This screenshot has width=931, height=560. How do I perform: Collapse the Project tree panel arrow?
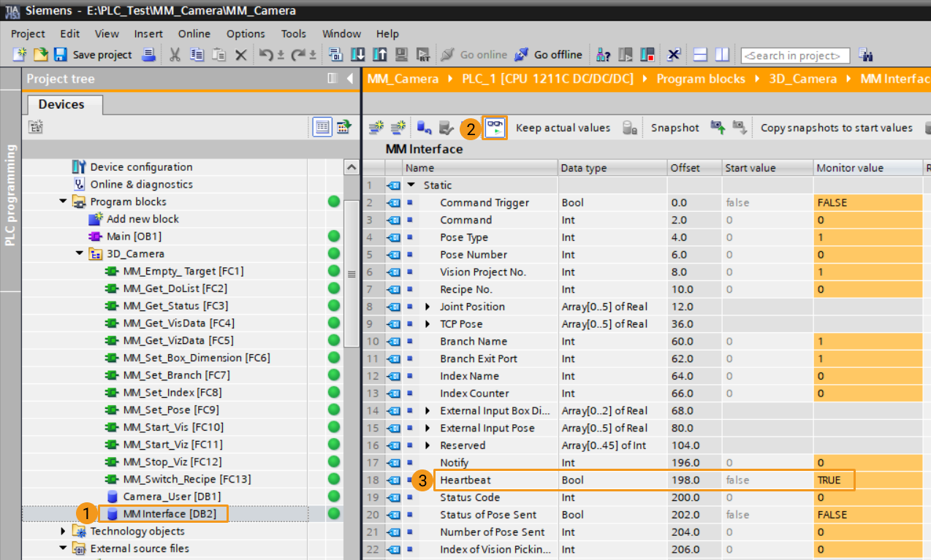point(350,79)
